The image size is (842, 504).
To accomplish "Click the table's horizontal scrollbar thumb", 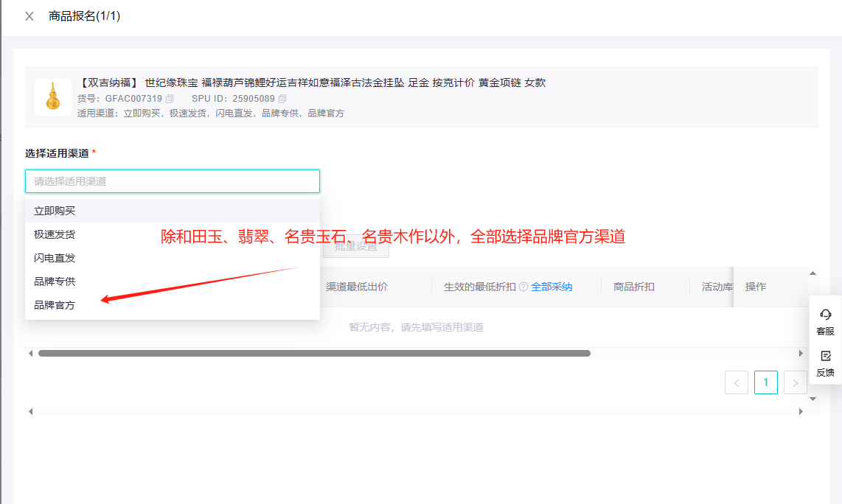I will [314, 354].
